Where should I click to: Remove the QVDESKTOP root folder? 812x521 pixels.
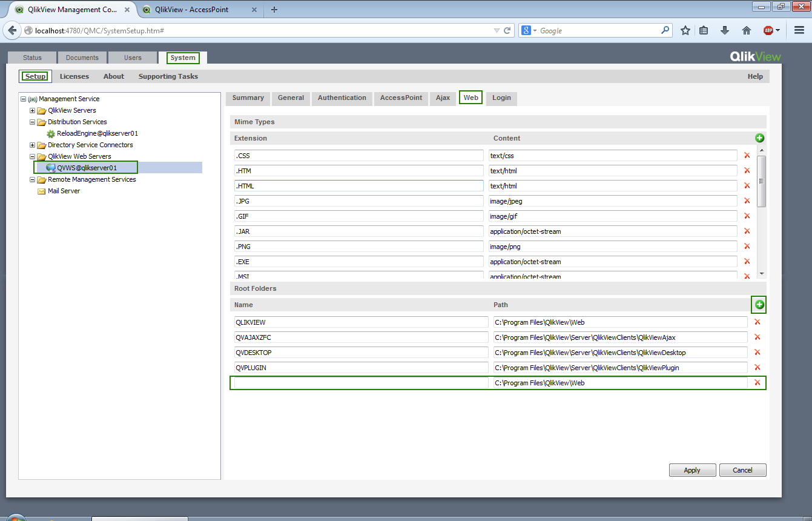[757, 353]
